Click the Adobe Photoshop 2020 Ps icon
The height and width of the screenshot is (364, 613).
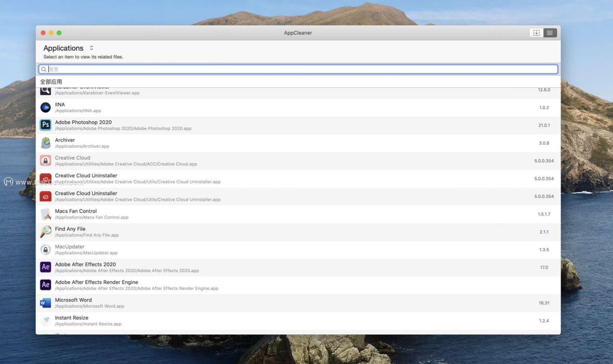click(x=45, y=125)
